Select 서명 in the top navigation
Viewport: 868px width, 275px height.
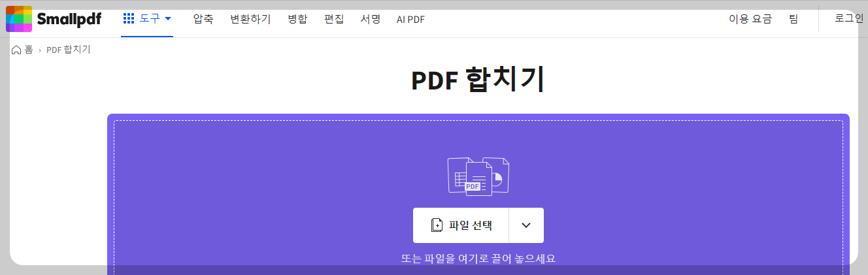pos(371,20)
